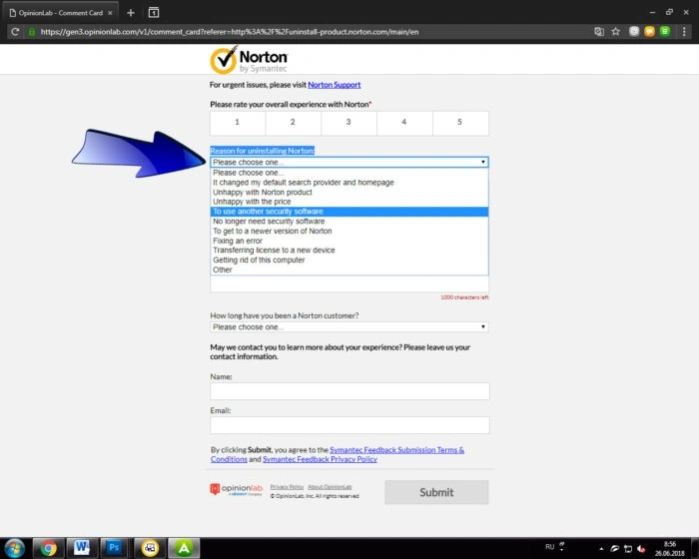Viewport: 699px width, 559px height.
Task: Collapse the uninstall reason dropdown
Action: [x=349, y=162]
